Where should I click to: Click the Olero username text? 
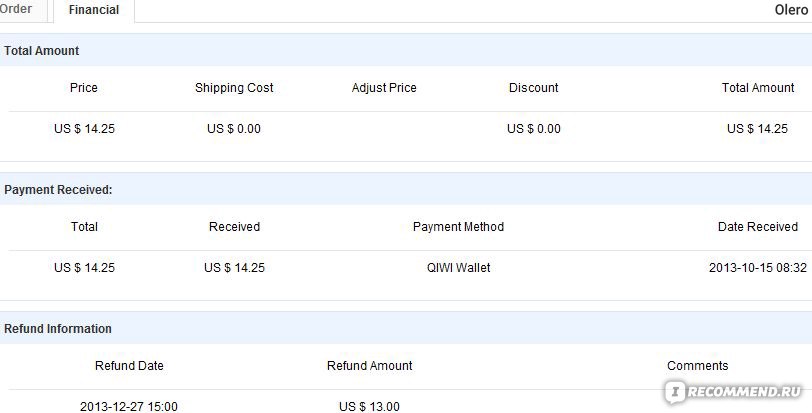coord(791,10)
